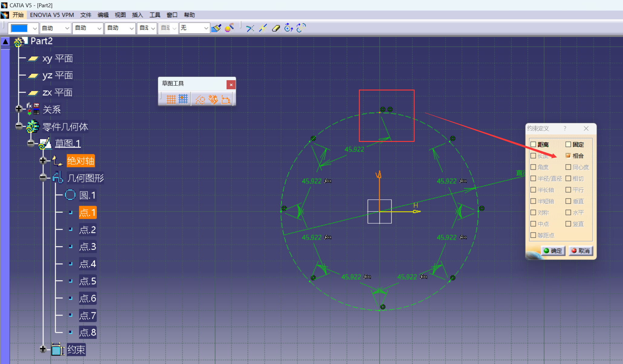Toggle Construction/Standard Element icon
The image size is (623, 364).
pos(200,99)
